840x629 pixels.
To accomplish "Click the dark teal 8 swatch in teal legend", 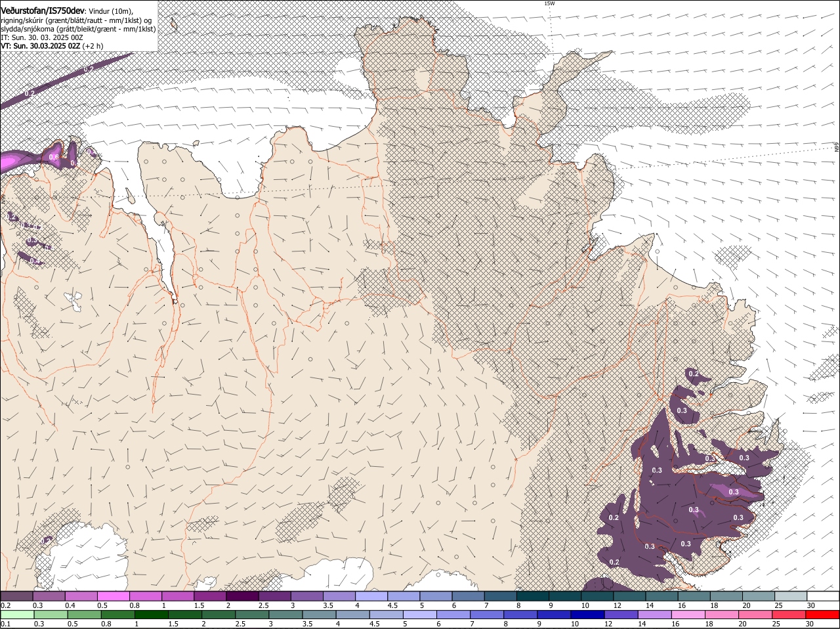I will (532, 596).
